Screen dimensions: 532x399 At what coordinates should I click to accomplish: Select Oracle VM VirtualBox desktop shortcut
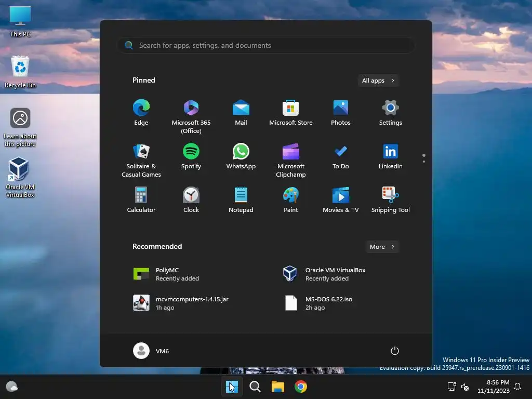click(x=20, y=177)
